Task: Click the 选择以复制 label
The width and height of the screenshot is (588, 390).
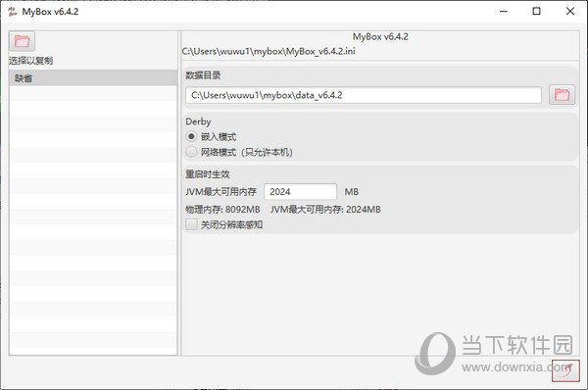Action: pos(30,61)
